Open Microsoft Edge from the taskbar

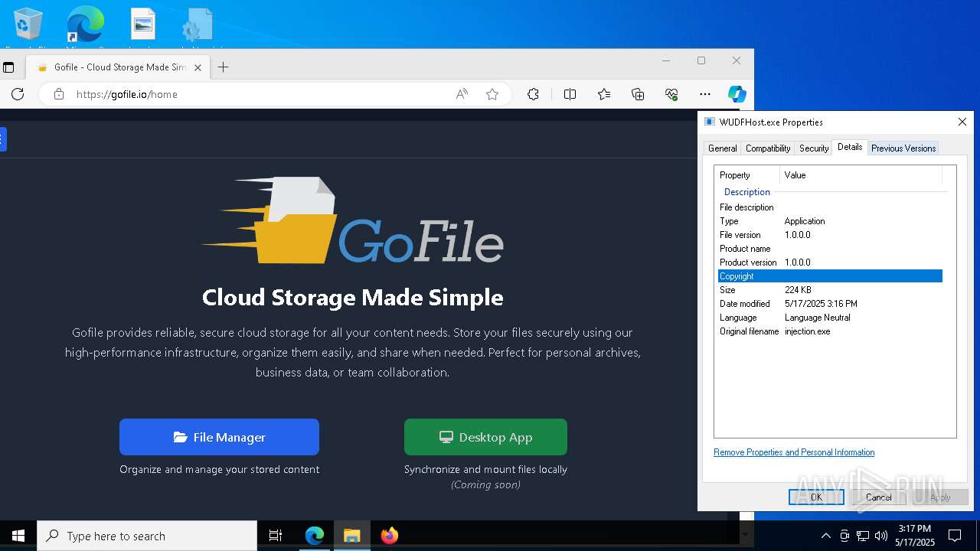(315, 536)
